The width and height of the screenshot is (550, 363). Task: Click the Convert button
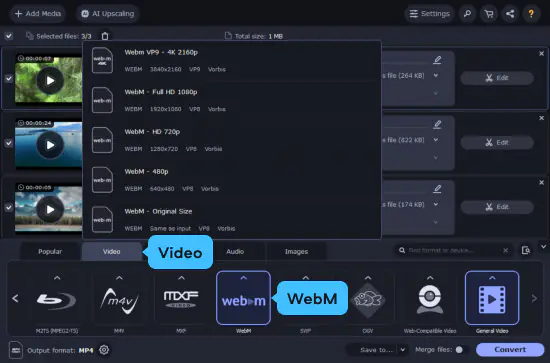click(x=510, y=350)
